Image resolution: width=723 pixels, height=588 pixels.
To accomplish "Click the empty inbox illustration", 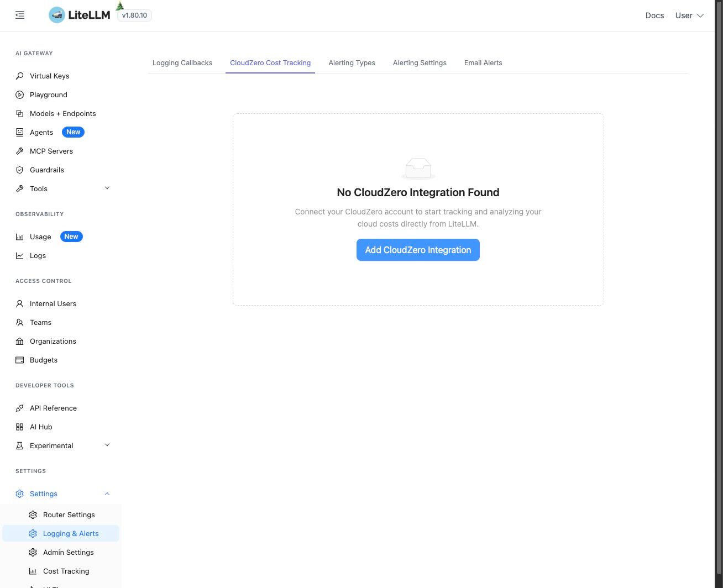I will (x=418, y=169).
